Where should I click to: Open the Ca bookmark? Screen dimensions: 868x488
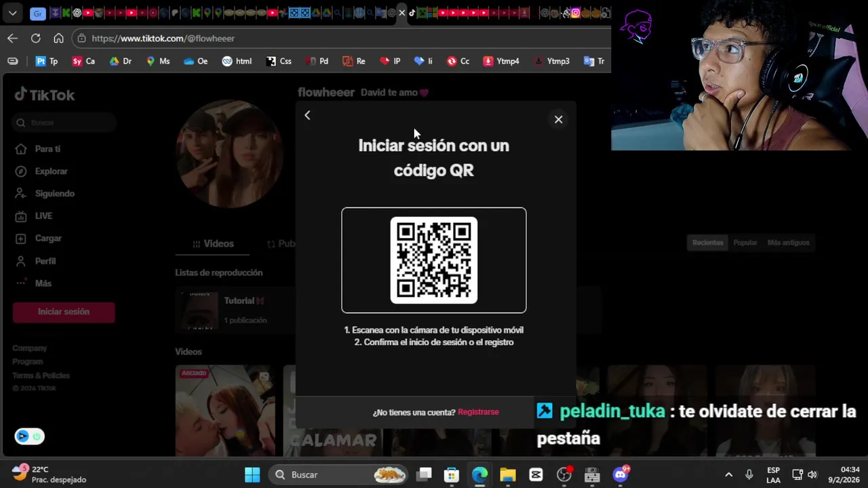tap(83, 61)
